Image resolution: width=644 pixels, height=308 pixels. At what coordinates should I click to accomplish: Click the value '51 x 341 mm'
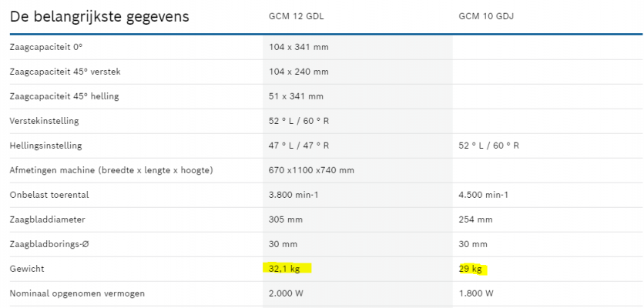pos(296,96)
